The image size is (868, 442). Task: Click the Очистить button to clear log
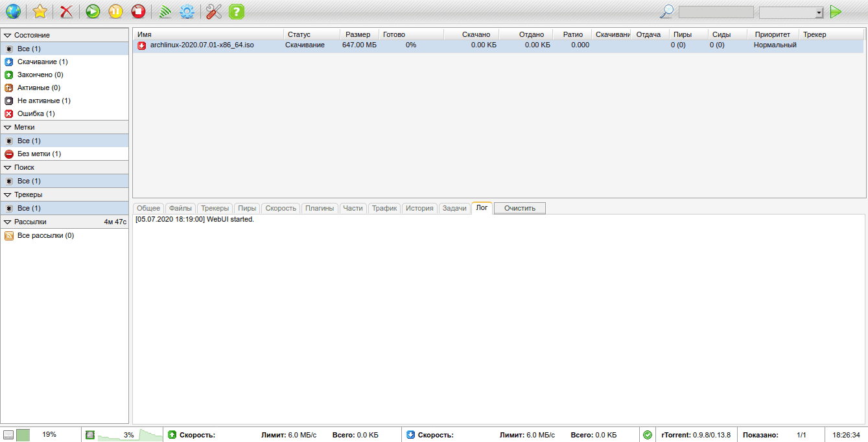tap(520, 208)
